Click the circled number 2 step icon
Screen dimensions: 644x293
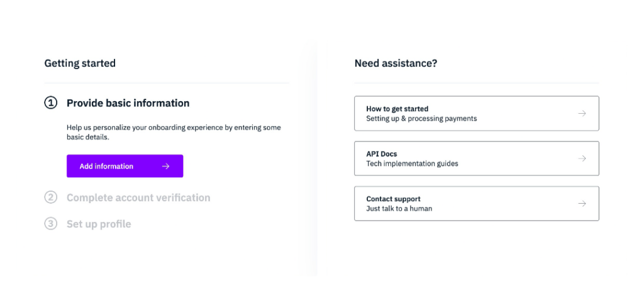[x=50, y=198]
